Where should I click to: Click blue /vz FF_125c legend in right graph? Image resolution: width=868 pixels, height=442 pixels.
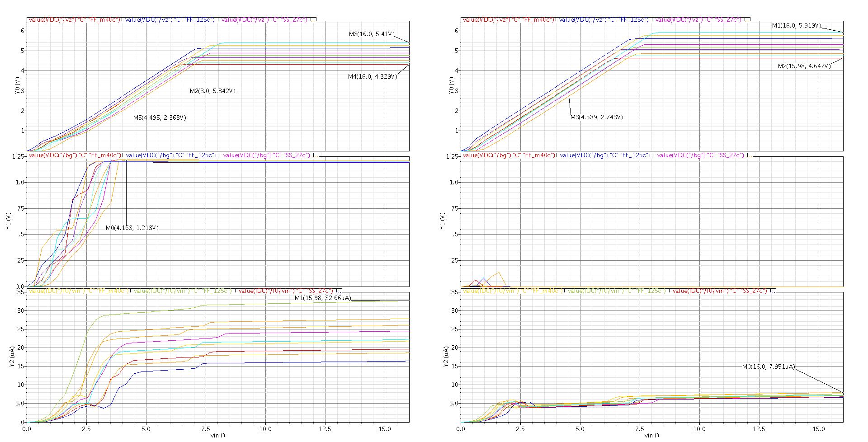tap(604, 19)
